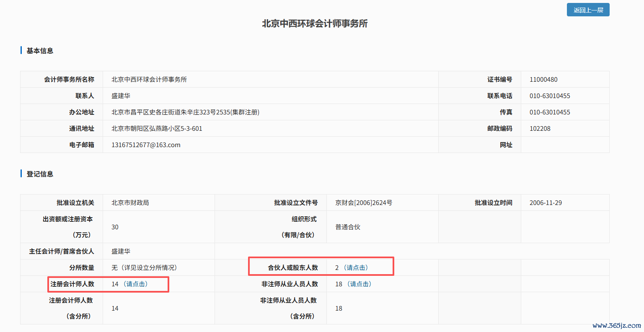Select the email 13167512677@163.com

tap(146, 145)
